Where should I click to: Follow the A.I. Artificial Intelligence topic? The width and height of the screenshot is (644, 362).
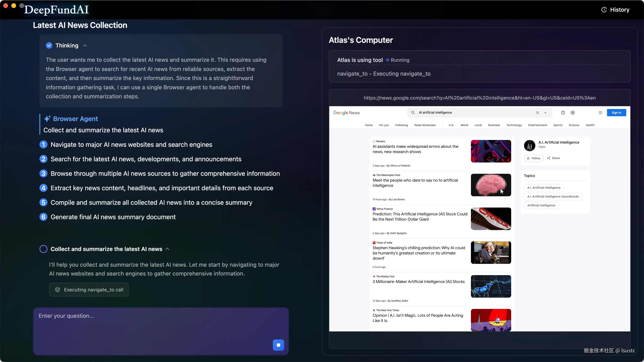click(534, 158)
